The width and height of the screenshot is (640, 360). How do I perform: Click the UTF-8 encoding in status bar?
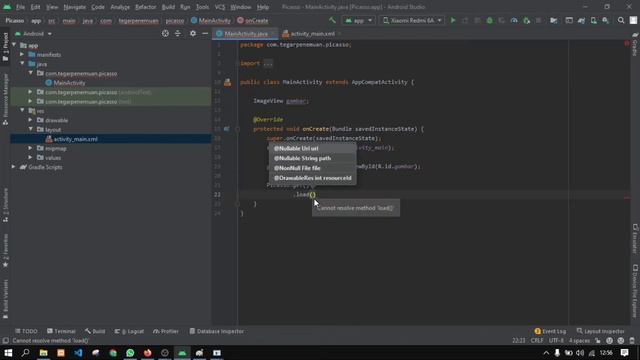556,340
